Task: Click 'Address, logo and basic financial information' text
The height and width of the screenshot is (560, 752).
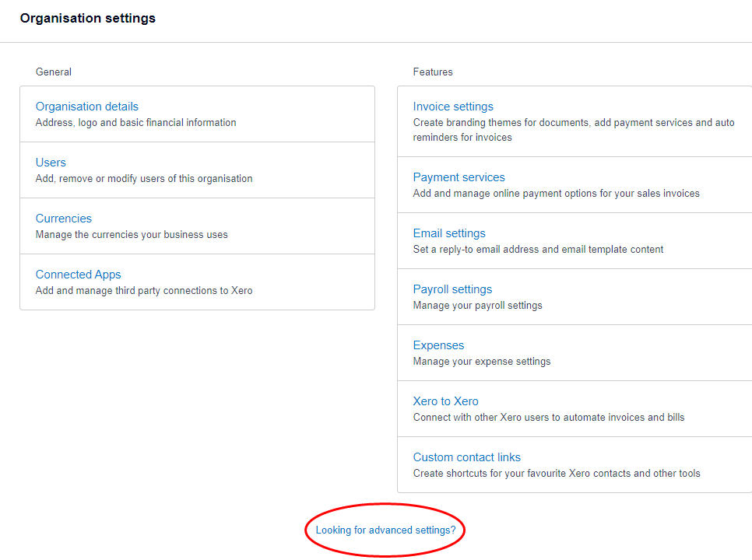Action: pos(136,122)
